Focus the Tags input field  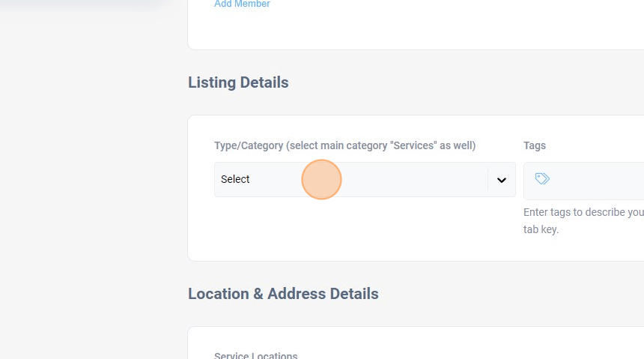click(599, 179)
